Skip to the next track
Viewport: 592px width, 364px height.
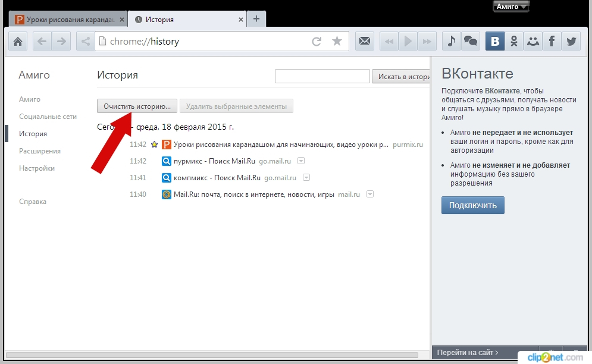pos(427,41)
